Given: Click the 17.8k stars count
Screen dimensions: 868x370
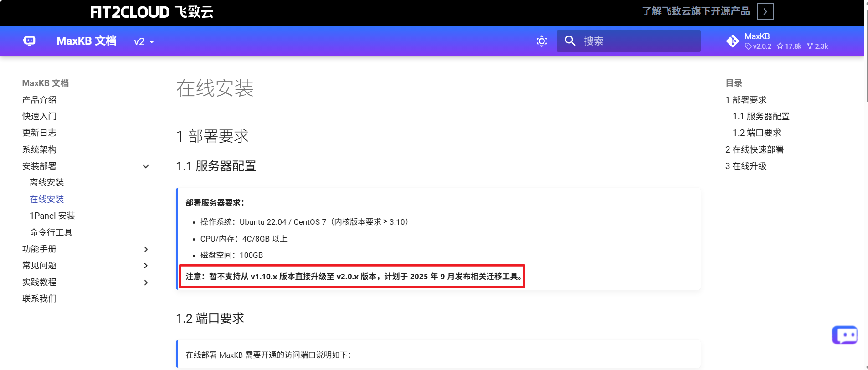Looking at the screenshot, I should (x=789, y=46).
